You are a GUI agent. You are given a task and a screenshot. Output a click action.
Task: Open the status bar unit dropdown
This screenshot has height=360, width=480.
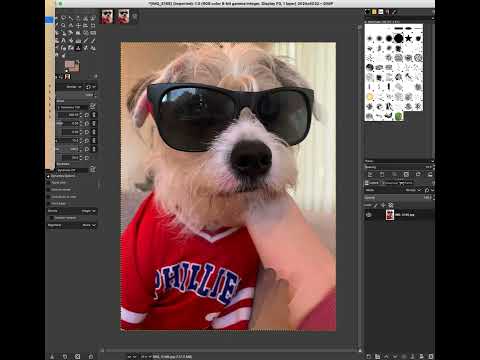click(131, 356)
